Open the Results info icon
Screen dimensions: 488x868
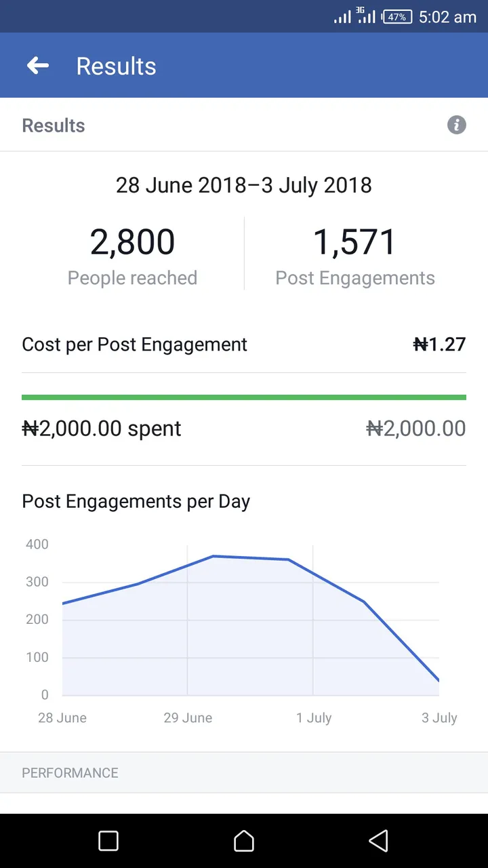coord(457,125)
